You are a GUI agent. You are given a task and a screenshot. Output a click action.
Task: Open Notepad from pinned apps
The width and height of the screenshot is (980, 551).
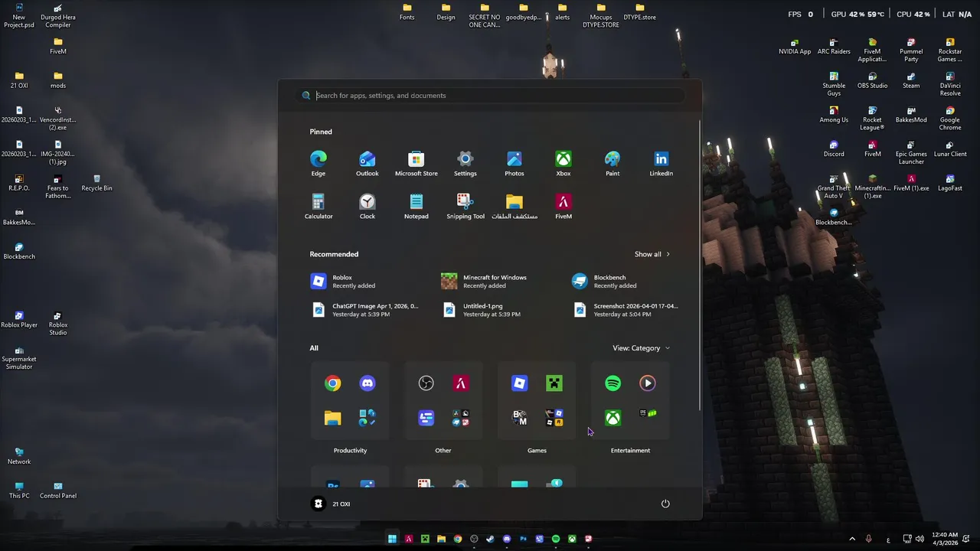[416, 207]
